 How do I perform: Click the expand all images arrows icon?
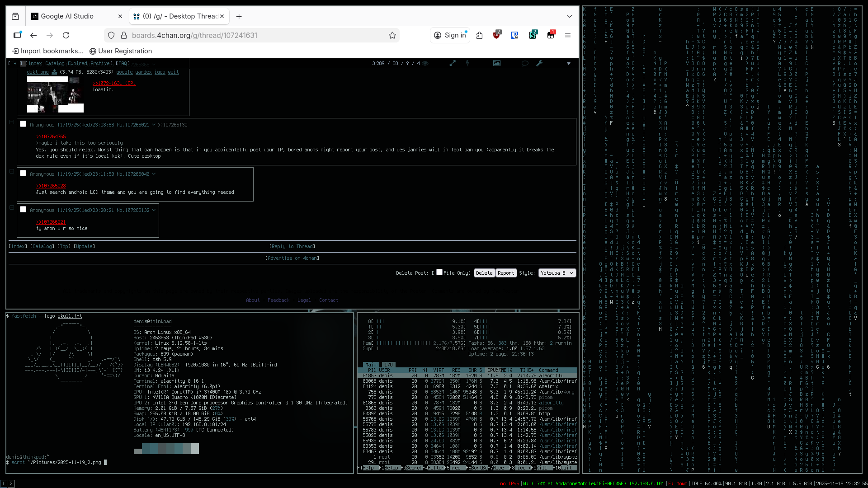pyautogui.click(x=453, y=64)
